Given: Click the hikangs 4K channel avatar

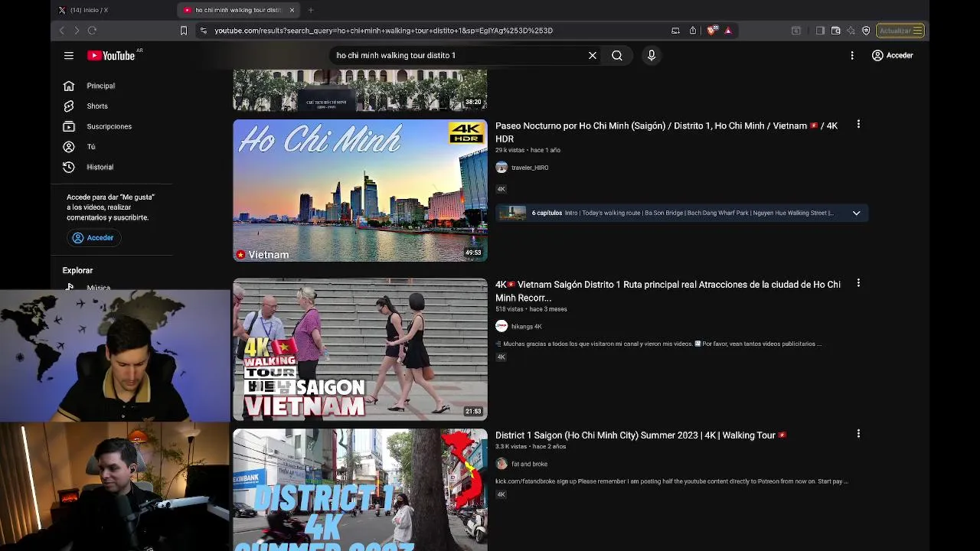Looking at the screenshot, I should point(501,326).
